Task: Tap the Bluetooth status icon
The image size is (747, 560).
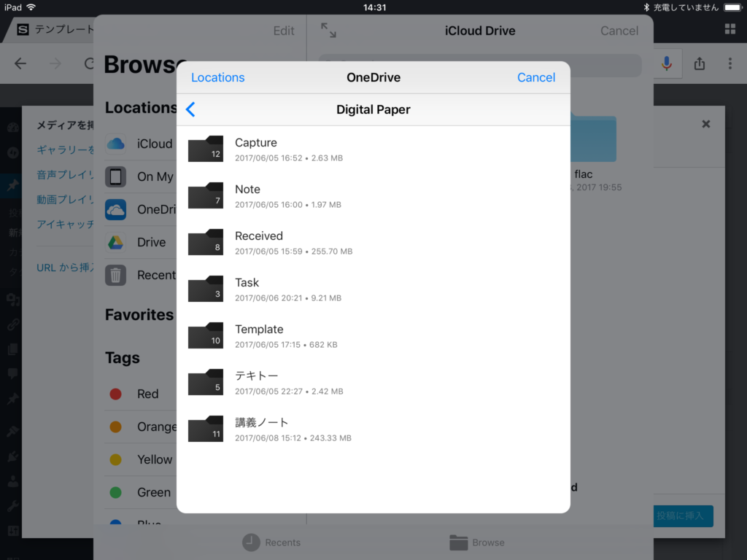Action: (646, 7)
